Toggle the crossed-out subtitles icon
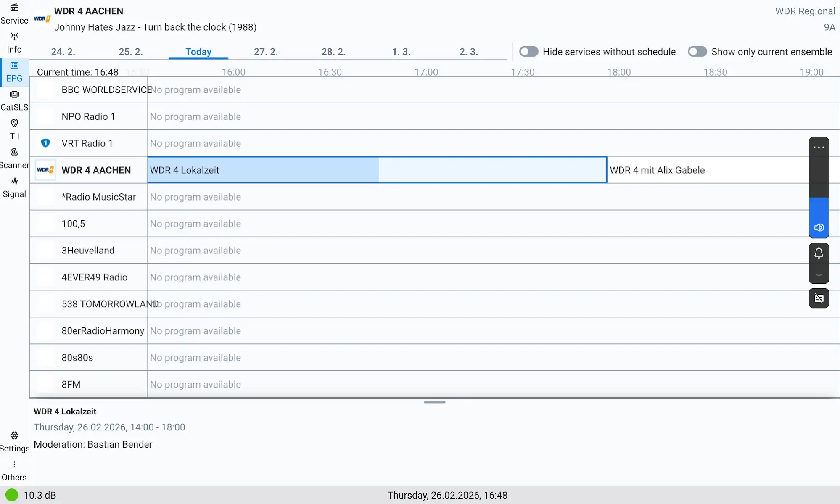 (x=819, y=298)
